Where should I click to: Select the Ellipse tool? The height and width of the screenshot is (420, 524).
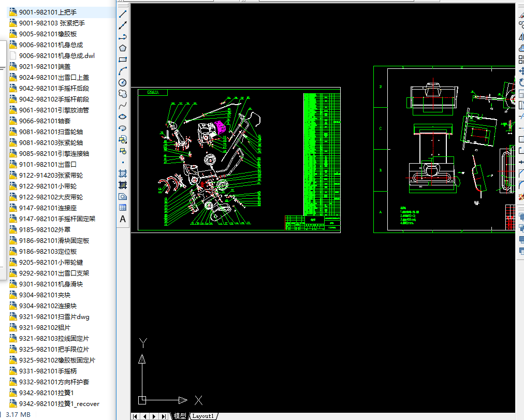pos(123,117)
